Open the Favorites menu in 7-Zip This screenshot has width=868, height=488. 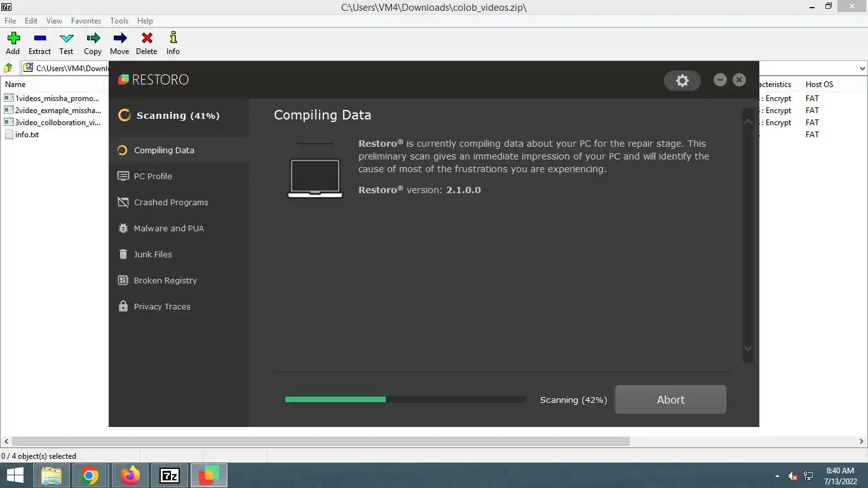coord(86,21)
